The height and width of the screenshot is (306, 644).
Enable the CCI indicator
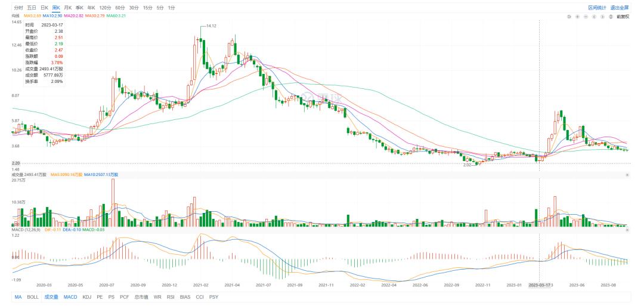(x=200, y=297)
